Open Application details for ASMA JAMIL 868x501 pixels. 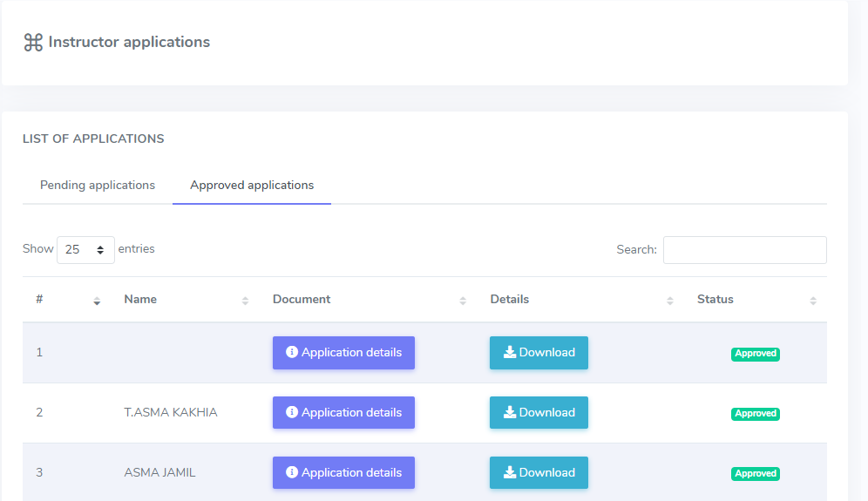(x=343, y=473)
